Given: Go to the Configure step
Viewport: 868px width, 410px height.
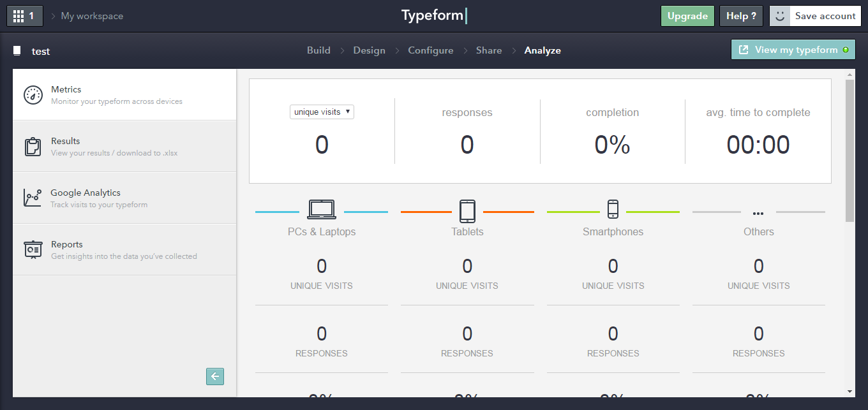Looking at the screenshot, I should pos(431,50).
